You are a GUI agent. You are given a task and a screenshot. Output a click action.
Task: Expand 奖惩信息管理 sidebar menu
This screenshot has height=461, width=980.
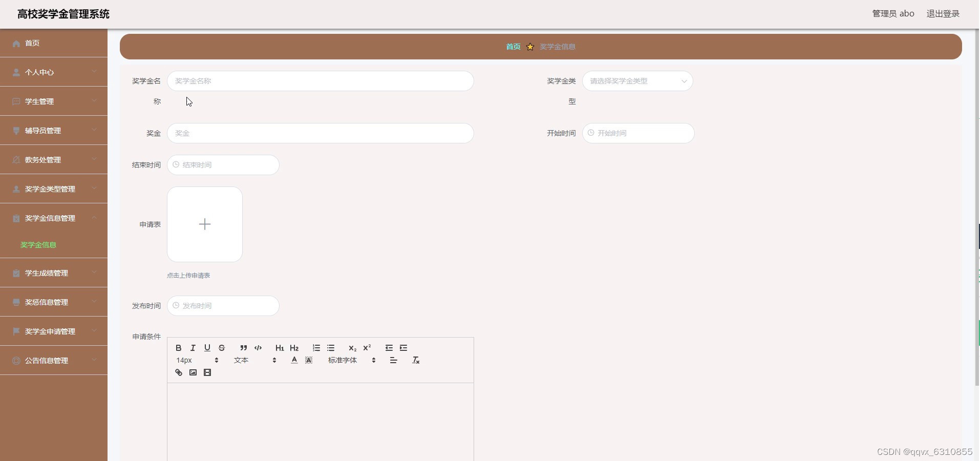(x=54, y=302)
